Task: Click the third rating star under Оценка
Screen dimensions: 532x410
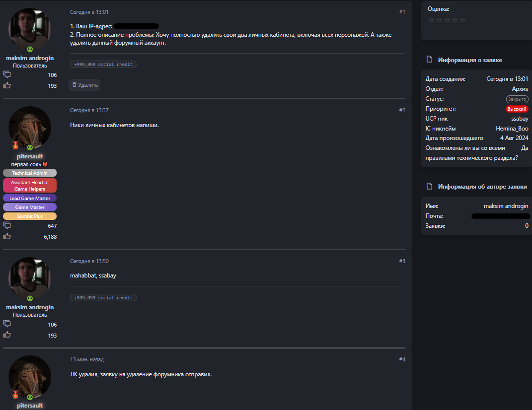Action: 447,20
